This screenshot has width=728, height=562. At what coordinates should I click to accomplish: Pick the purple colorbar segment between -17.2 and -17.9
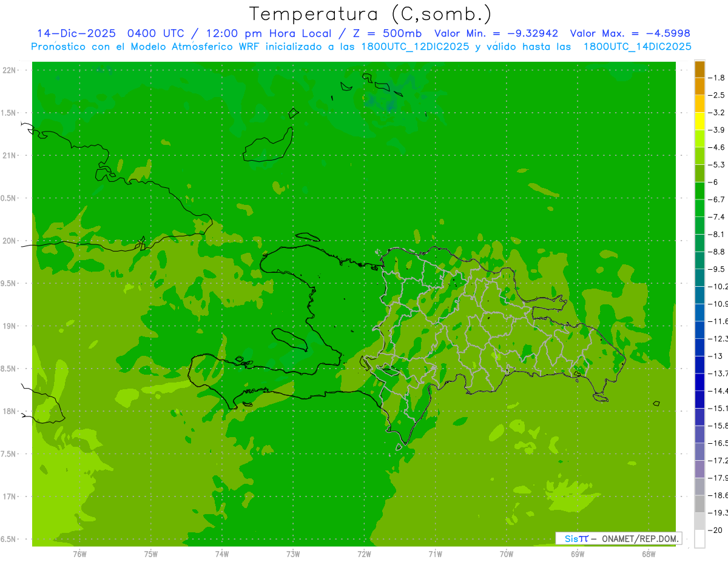699,469
